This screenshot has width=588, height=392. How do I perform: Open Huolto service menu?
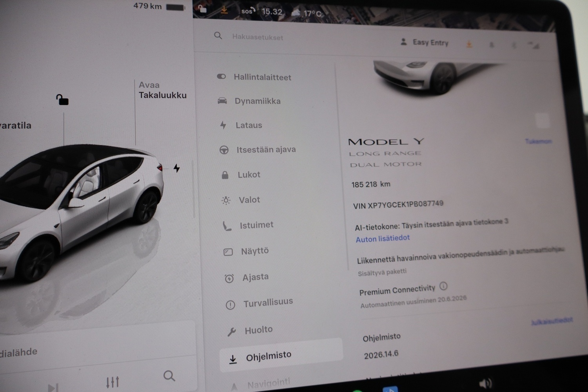(258, 330)
